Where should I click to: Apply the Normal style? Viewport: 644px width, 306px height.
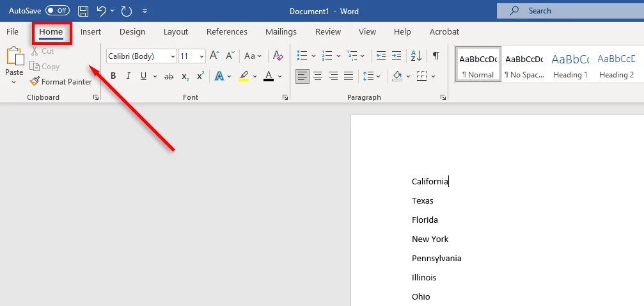[478, 64]
